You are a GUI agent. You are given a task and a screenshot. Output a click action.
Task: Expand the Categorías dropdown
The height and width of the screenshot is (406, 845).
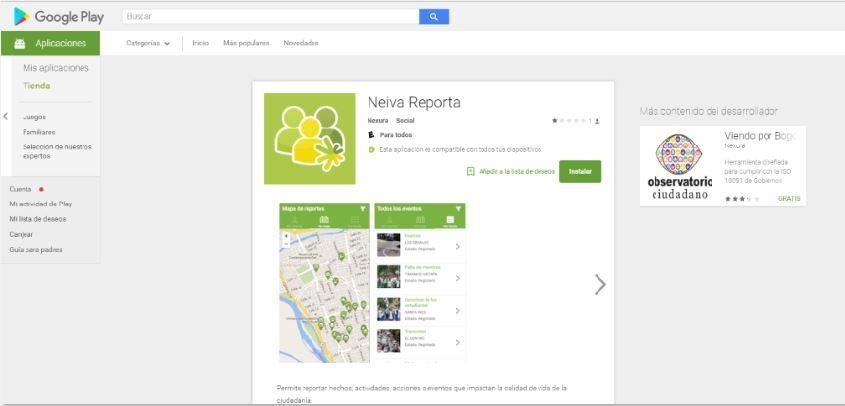point(147,43)
